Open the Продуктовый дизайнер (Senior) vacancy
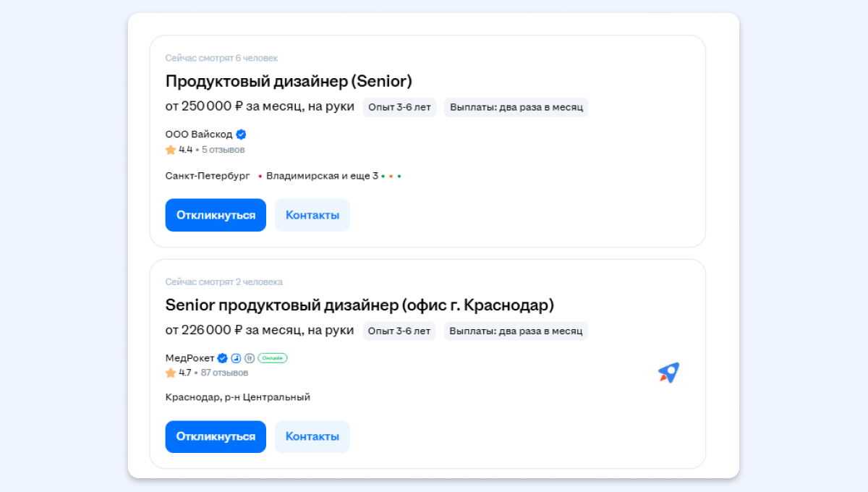 pos(289,81)
